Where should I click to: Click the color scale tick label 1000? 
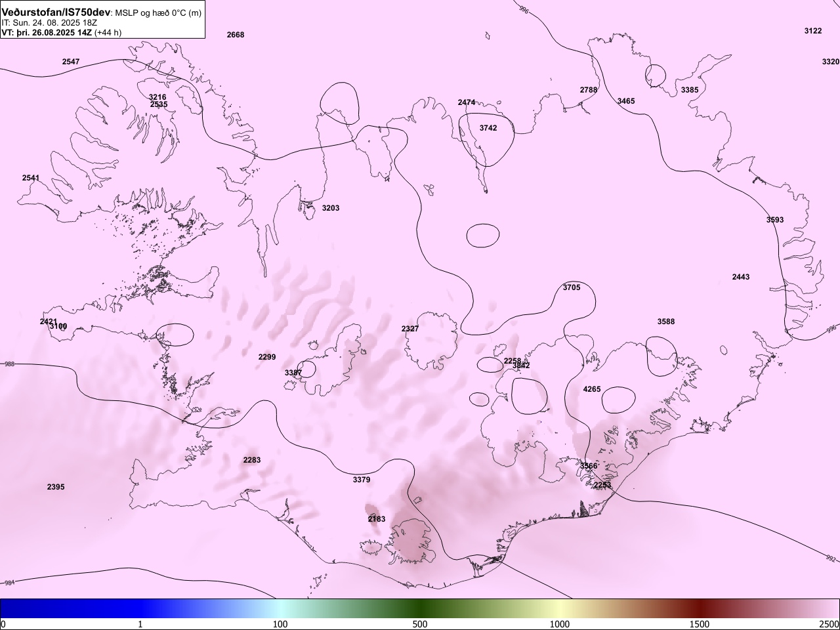tap(560, 624)
